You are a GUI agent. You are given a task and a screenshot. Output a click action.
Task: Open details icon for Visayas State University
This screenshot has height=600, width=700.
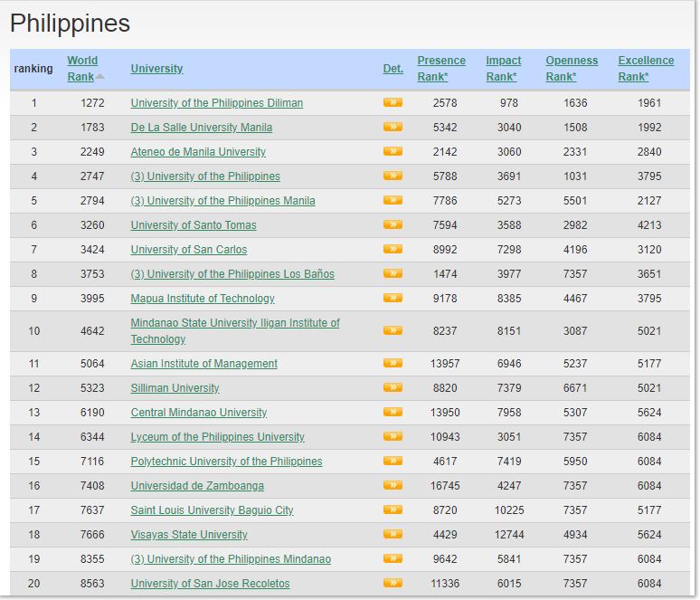393,534
